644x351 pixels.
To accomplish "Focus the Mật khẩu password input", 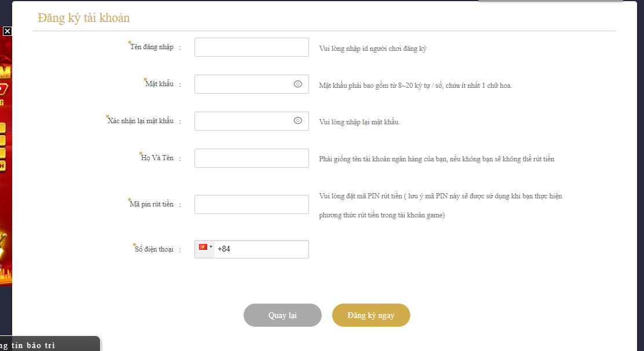I will 243,84.
